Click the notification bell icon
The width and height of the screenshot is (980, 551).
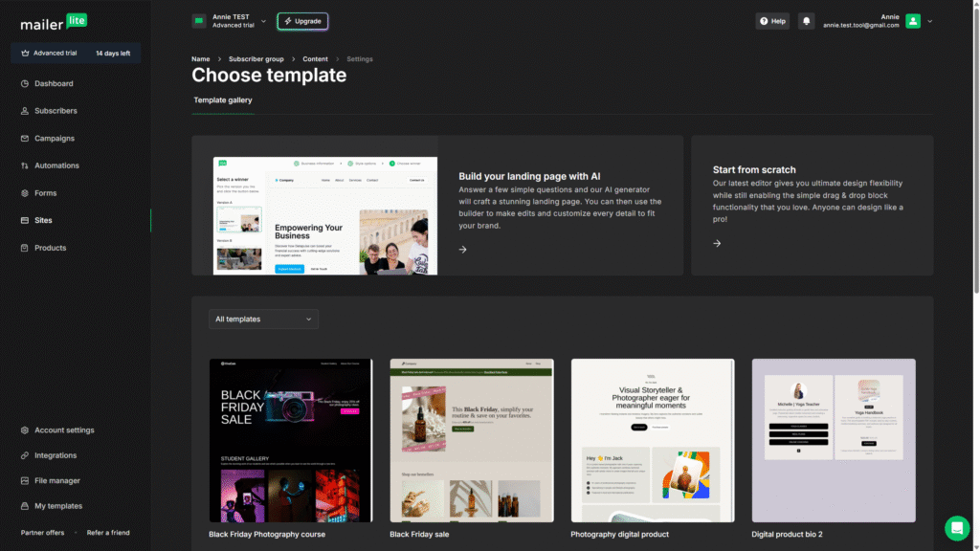807,21
